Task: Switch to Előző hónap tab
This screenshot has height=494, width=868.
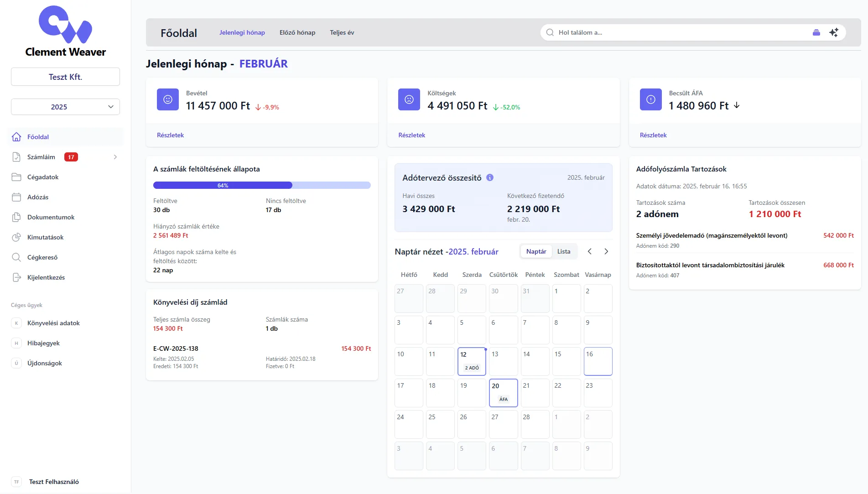Action: 297,32
